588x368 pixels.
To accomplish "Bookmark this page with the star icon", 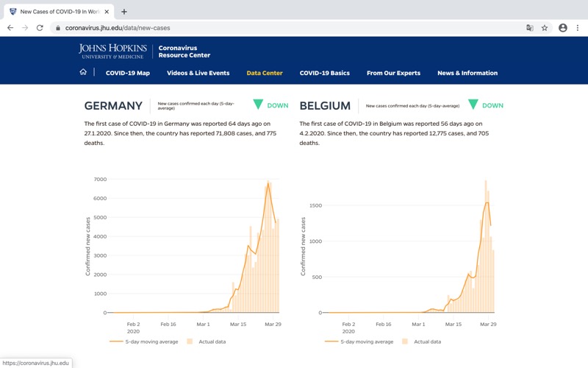I will (x=545, y=28).
